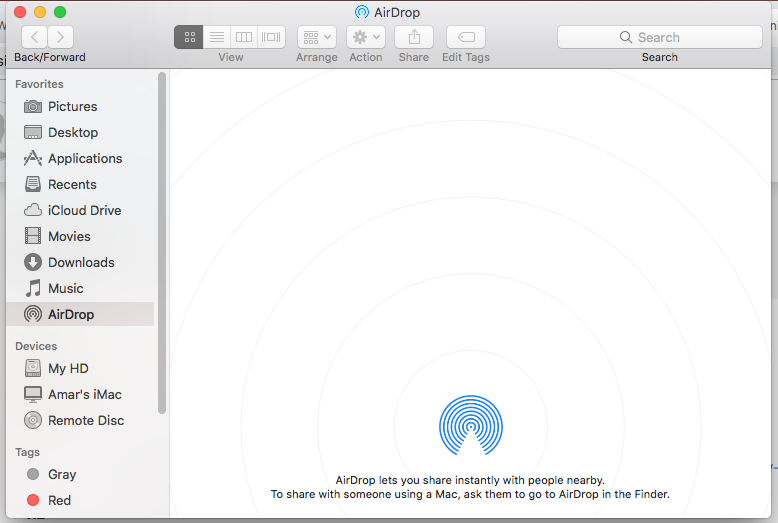Open iCloud Drive in sidebar
This screenshot has width=778, height=523.
coord(80,210)
